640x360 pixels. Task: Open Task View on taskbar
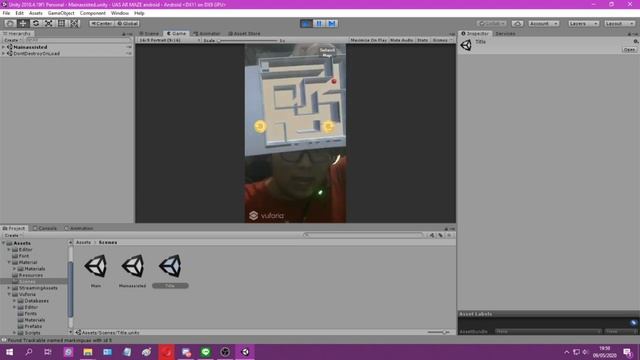(48, 352)
